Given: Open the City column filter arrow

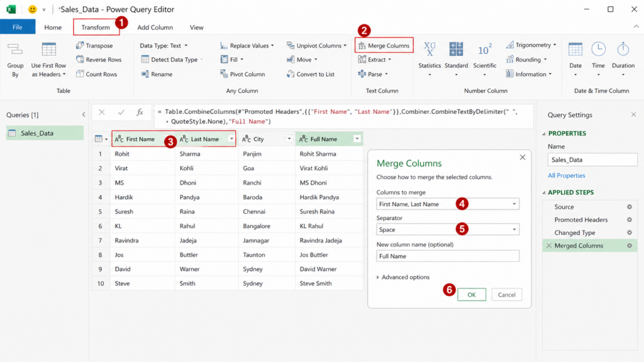Looking at the screenshot, I should click(x=289, y=139).
